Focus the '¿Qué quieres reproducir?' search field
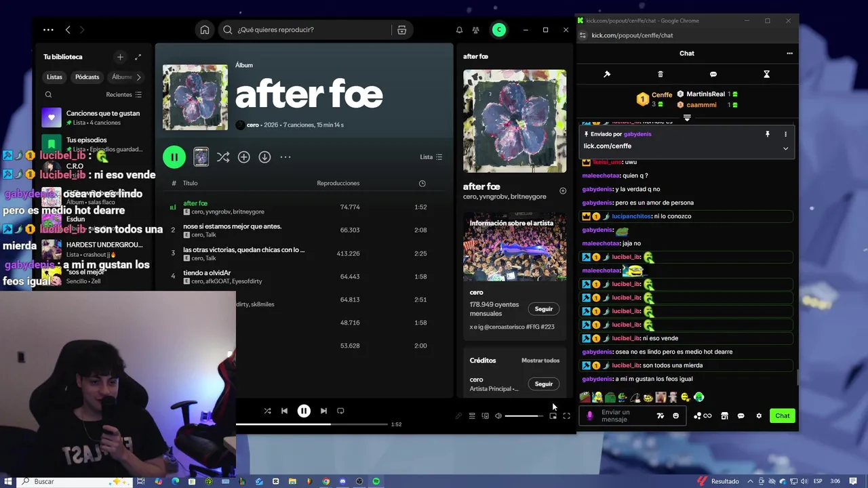Screen dimensions: 868x488 click(309, 30)
